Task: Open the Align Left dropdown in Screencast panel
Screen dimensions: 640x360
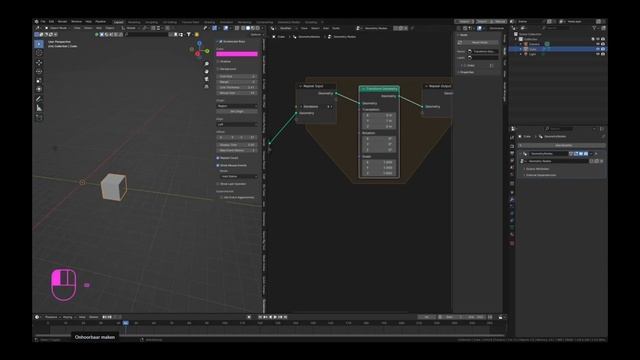Action: coord(237,124)
